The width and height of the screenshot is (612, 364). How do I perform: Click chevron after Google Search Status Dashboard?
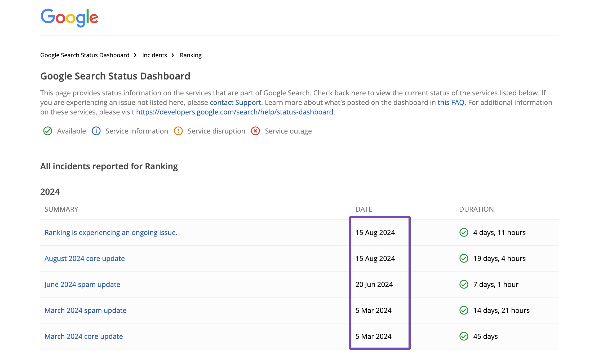coord(135,55)
